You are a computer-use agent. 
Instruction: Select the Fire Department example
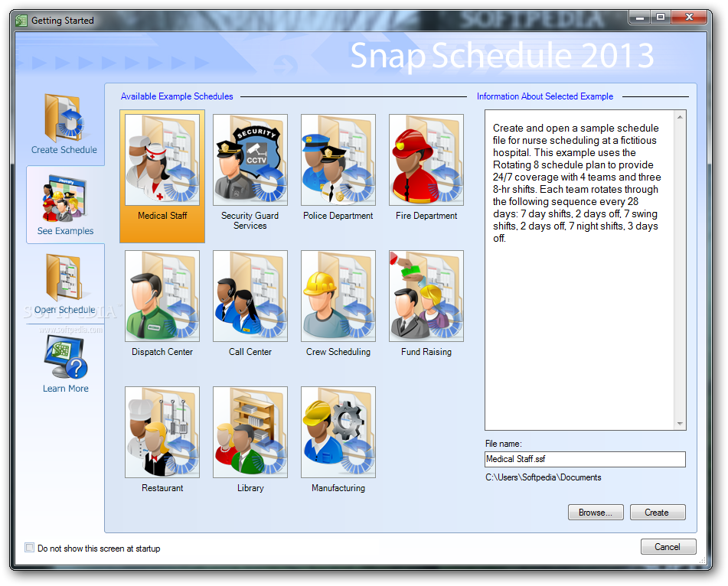tap(426, 160)
